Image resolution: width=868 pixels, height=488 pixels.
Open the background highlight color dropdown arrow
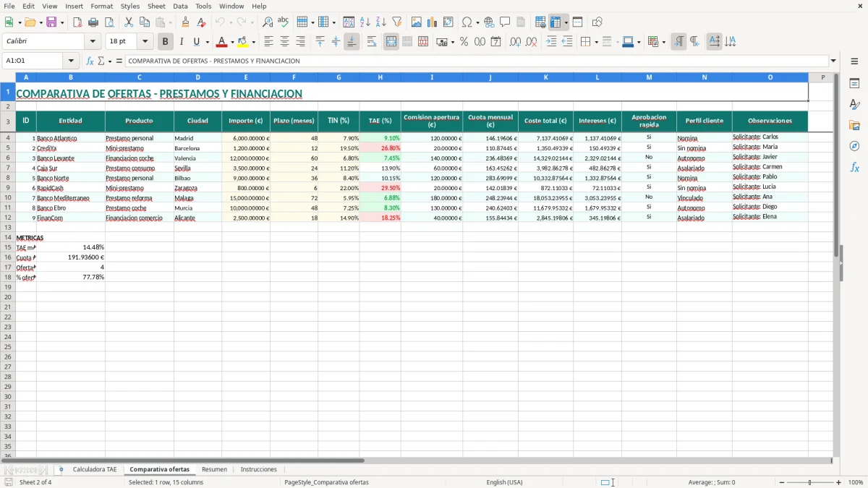click(253, 42)
